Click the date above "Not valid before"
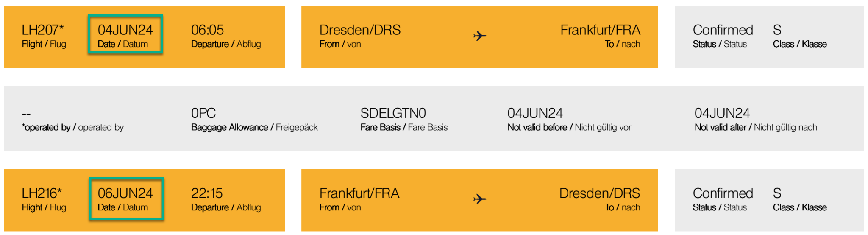Image resolution: width=868 pixels, height=235 pixels. (535, 113)
